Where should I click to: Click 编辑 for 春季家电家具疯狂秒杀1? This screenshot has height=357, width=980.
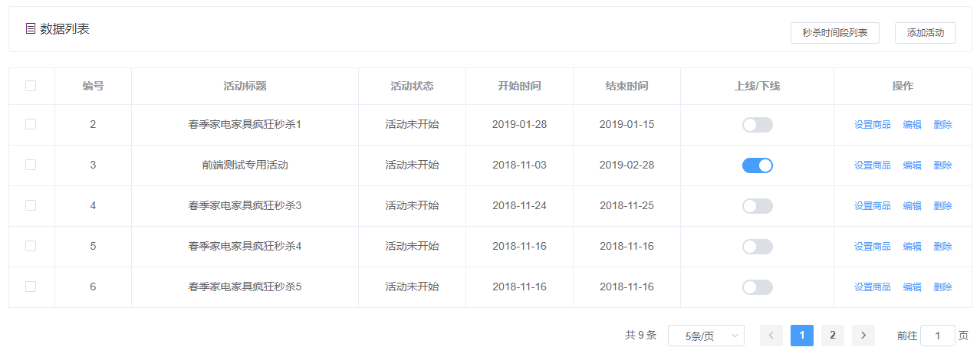912,125
